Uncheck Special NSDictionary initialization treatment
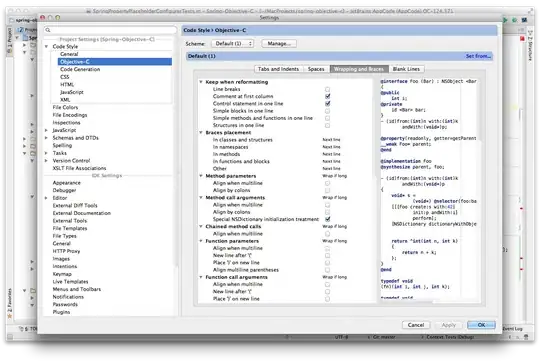The image size is (540, 364). (x=327, y=219)
